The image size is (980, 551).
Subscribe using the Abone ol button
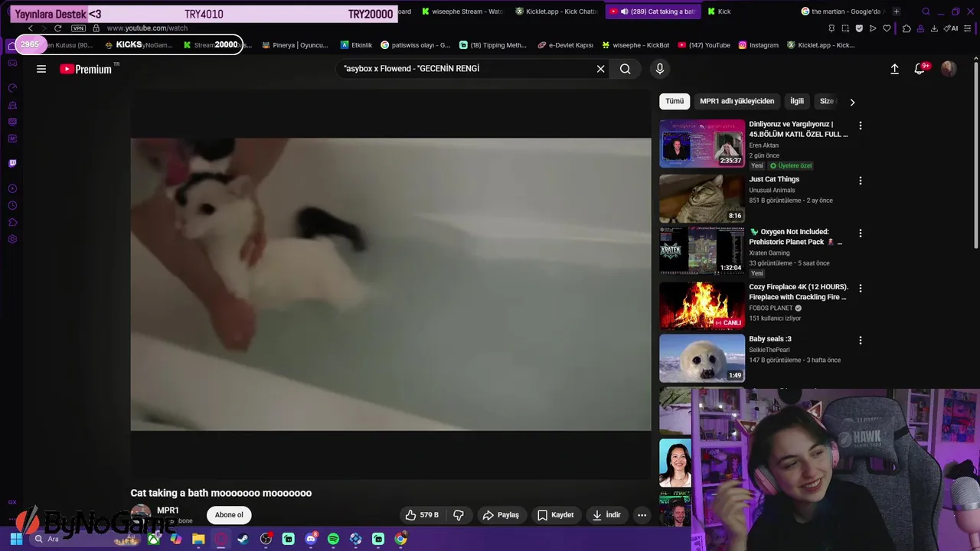pos(229,515)
